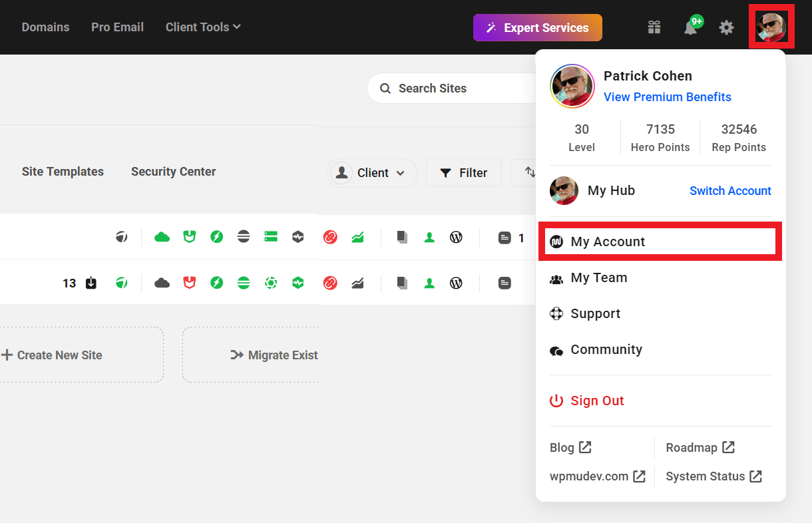
Task: Open the settings gear icon
Action: tap(726, 27)
